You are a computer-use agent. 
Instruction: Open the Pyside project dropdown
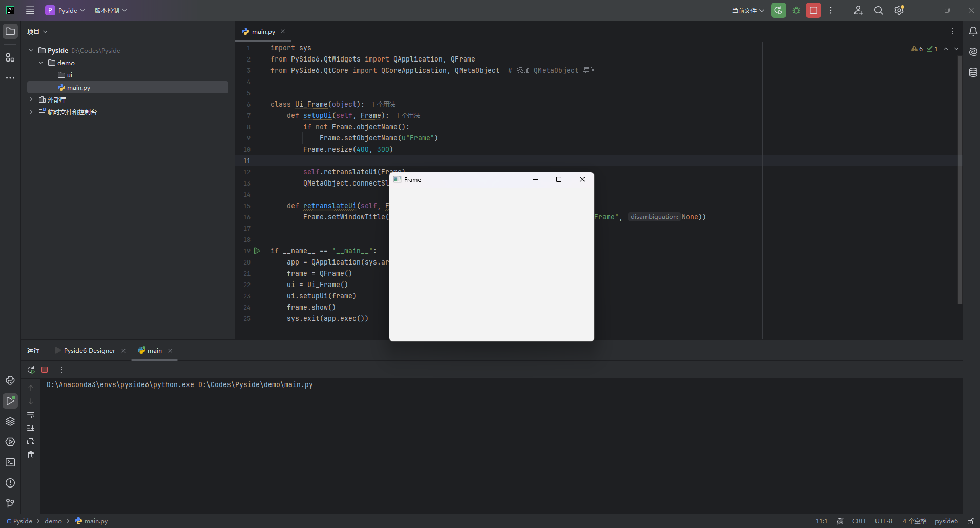point(65,10)
